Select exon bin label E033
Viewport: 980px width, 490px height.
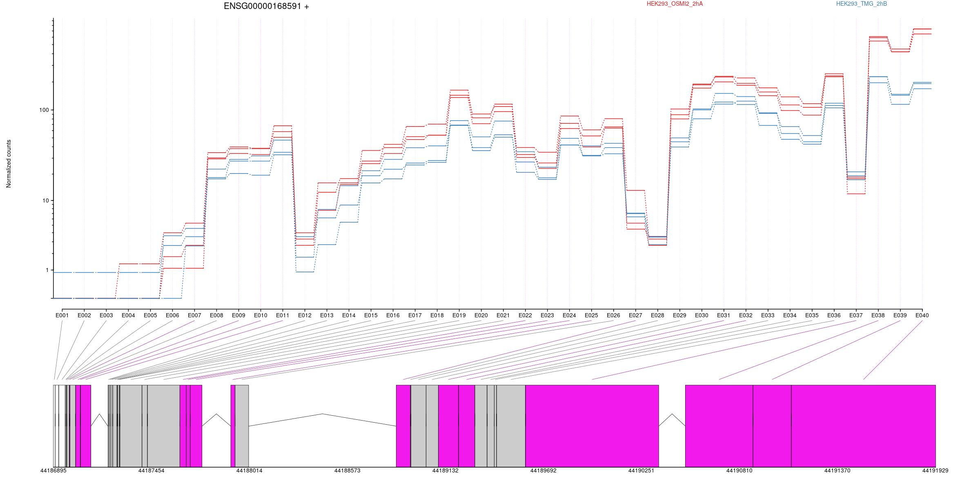point(768,315)
